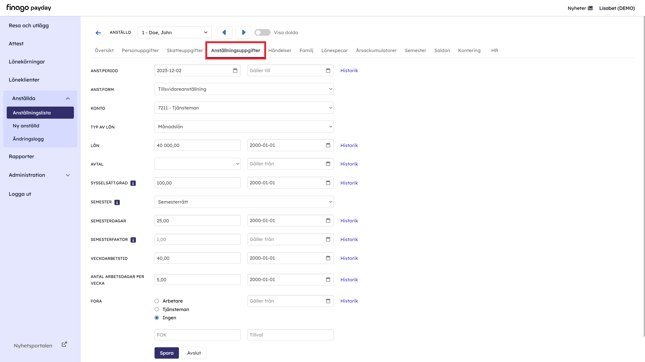Click the Spara button

(167, 353)
